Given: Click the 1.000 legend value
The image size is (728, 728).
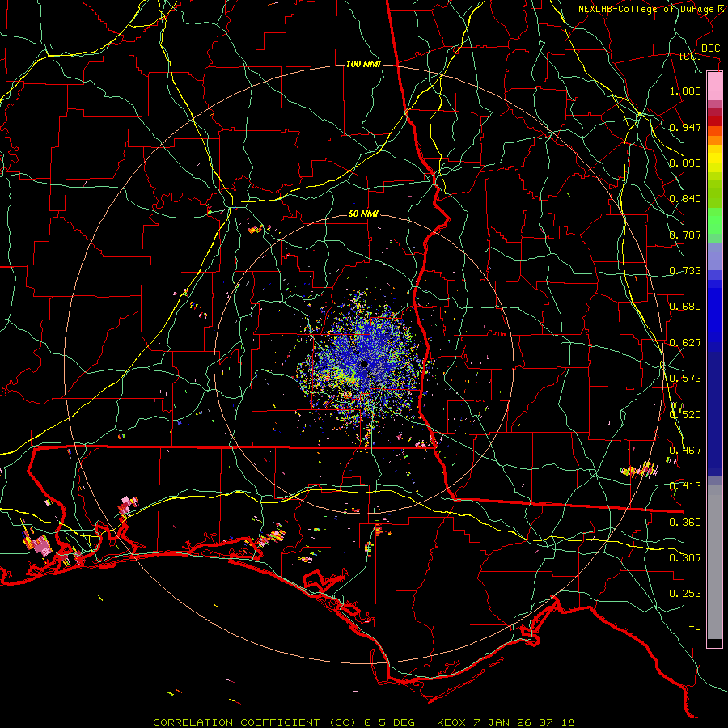Looking at the screenshot, I should point(685,91).
